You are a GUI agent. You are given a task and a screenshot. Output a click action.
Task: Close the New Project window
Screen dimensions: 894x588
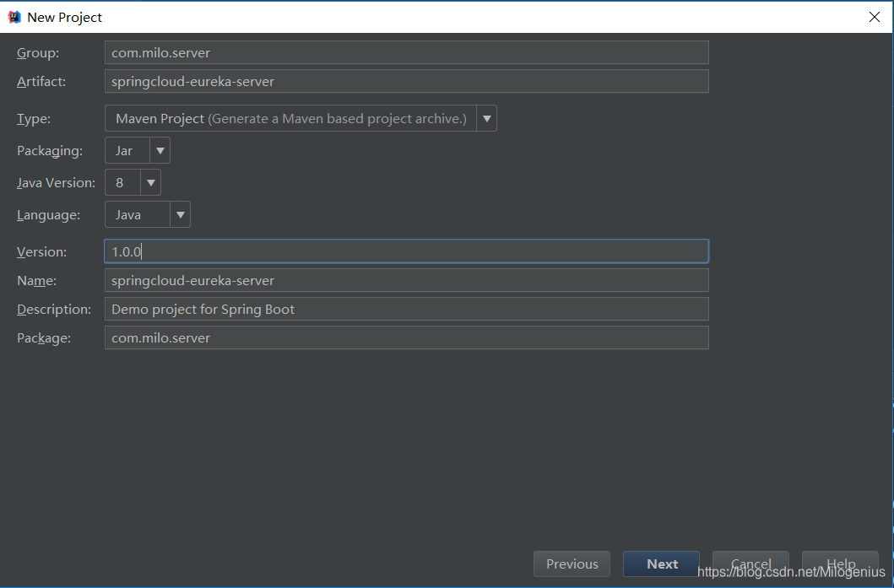pyautogui.click(x=875, y=17)
